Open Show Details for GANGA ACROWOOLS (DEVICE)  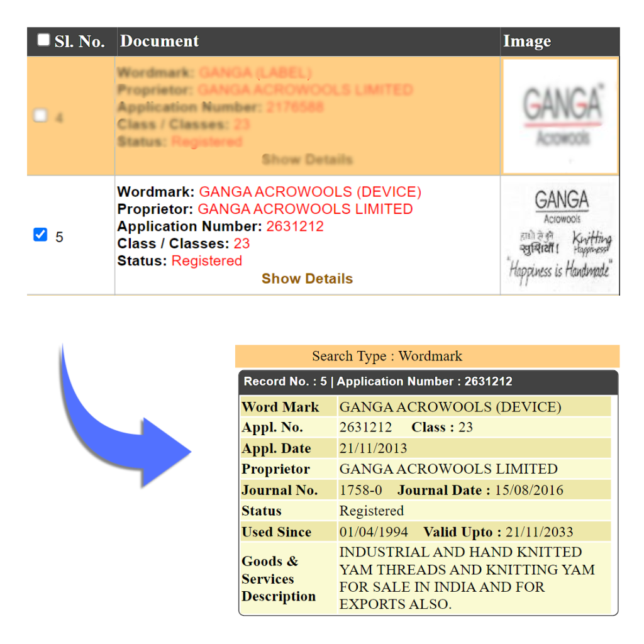307,279
